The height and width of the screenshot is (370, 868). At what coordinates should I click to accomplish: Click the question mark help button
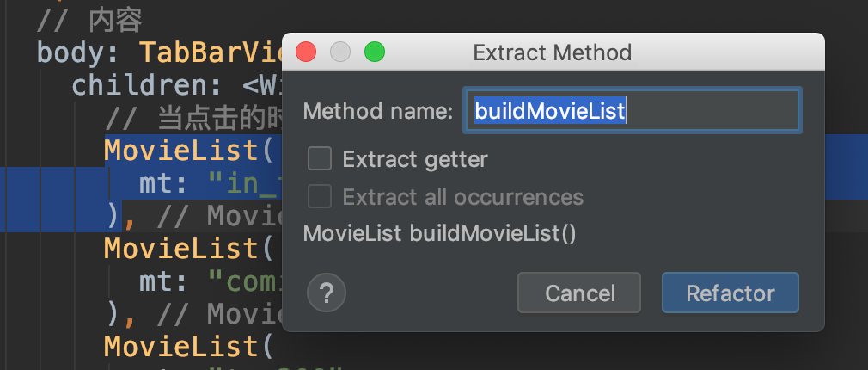click(327, 293)
